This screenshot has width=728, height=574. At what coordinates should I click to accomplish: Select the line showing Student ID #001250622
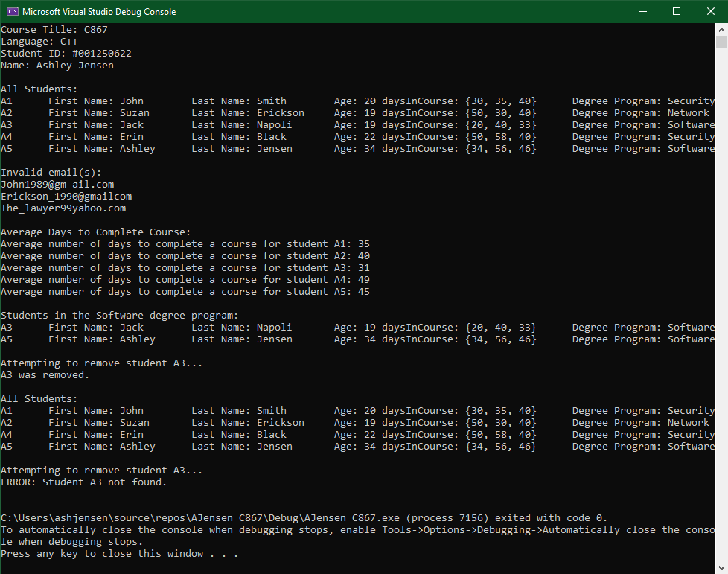[66, 53]
